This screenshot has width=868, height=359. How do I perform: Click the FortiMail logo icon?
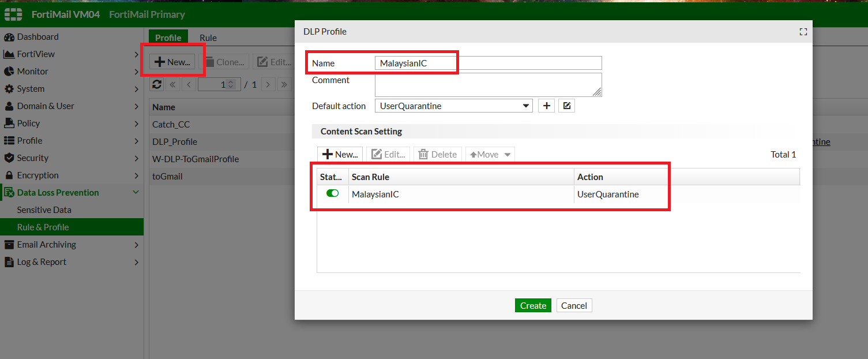[13, 14]
